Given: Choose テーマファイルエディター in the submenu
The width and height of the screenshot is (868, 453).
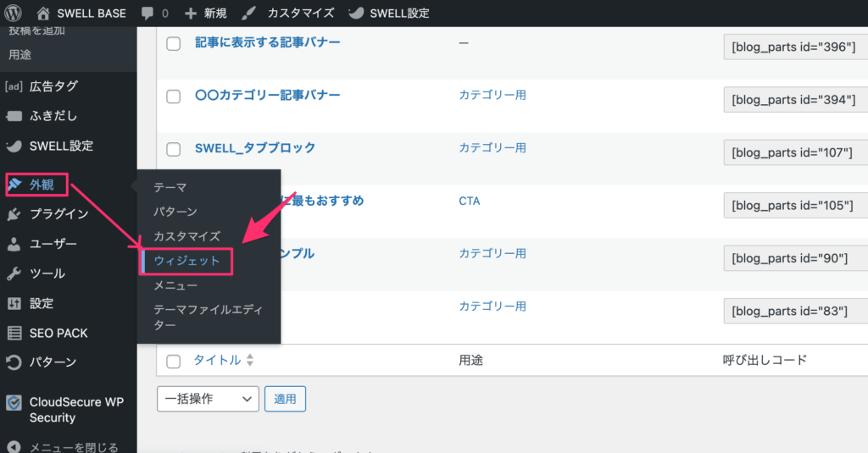Looking at the screenshot, I should pos(206,318).
